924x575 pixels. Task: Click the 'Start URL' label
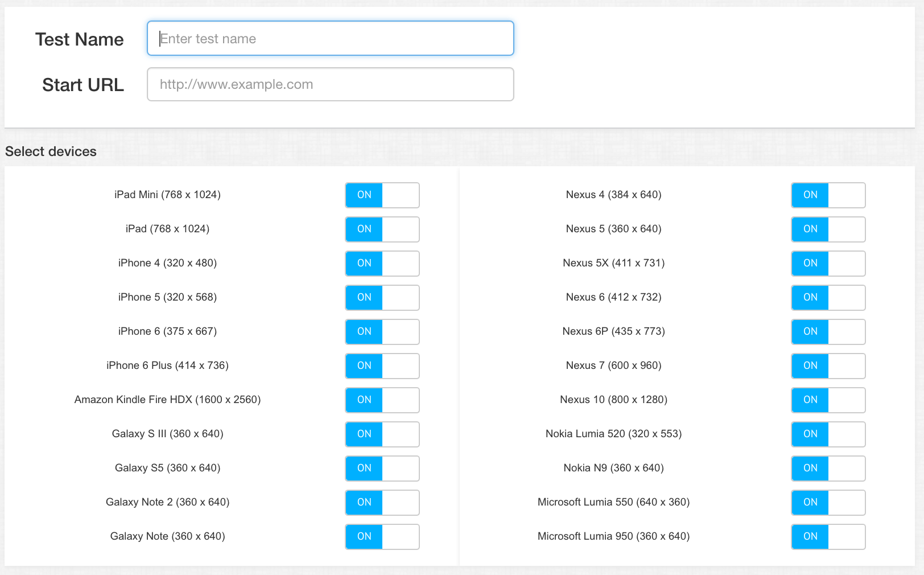coord(83,85)
